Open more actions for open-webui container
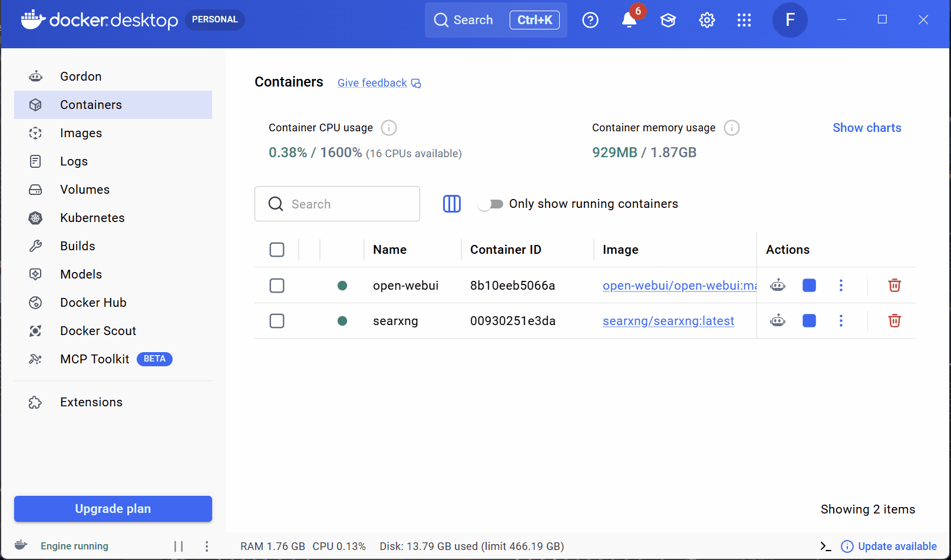Screen dimensions: 951x560 coord(841,286)
